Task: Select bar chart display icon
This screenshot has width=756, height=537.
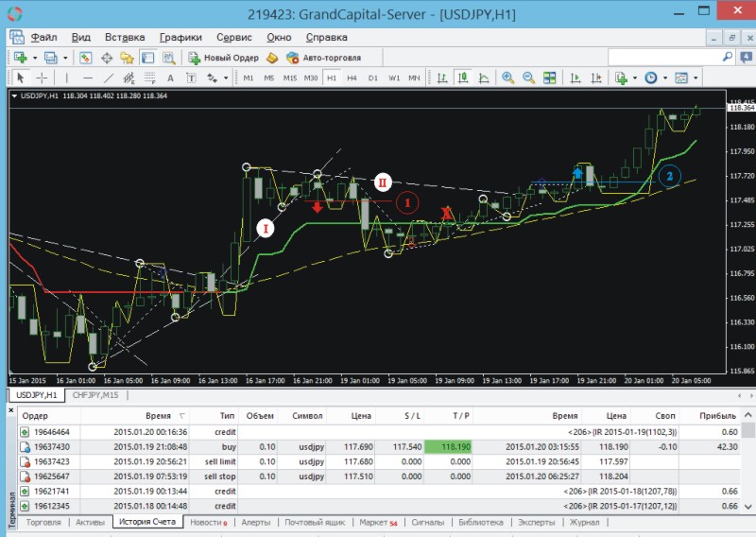Action: tap(442, 78)
